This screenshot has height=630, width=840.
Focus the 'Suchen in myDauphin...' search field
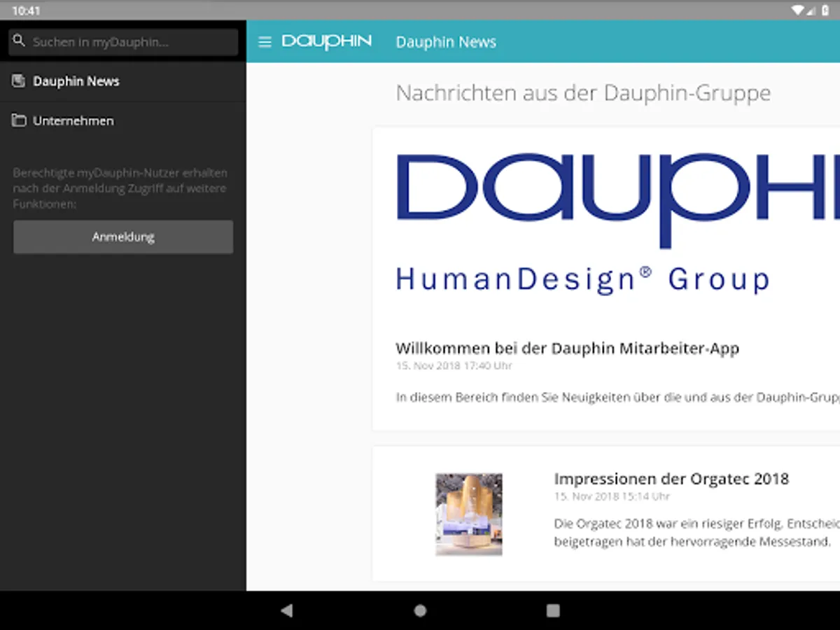(123, 42)
